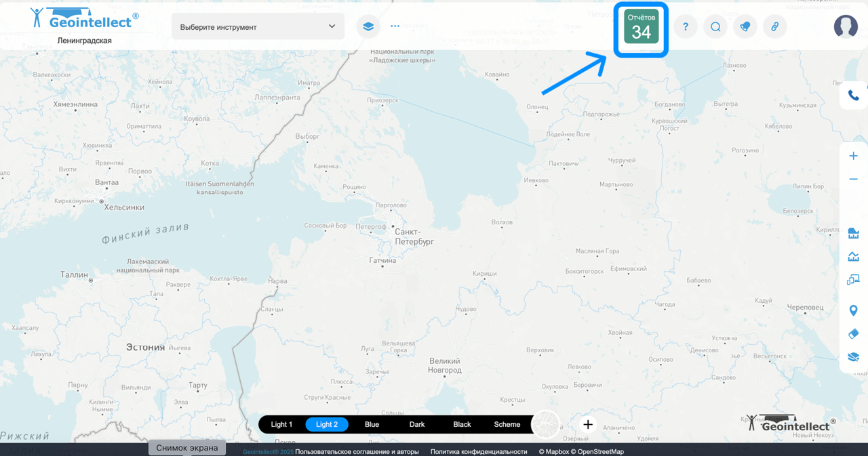Screen dimensions: 868x456
Task: Switch map style to Dark
Action: [417, 425]
